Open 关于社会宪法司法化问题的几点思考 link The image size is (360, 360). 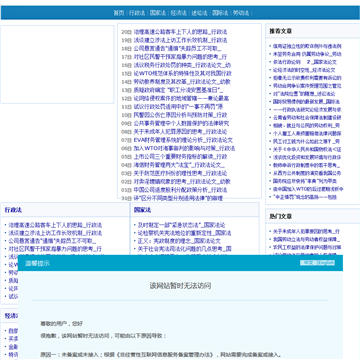coord(185,249)
